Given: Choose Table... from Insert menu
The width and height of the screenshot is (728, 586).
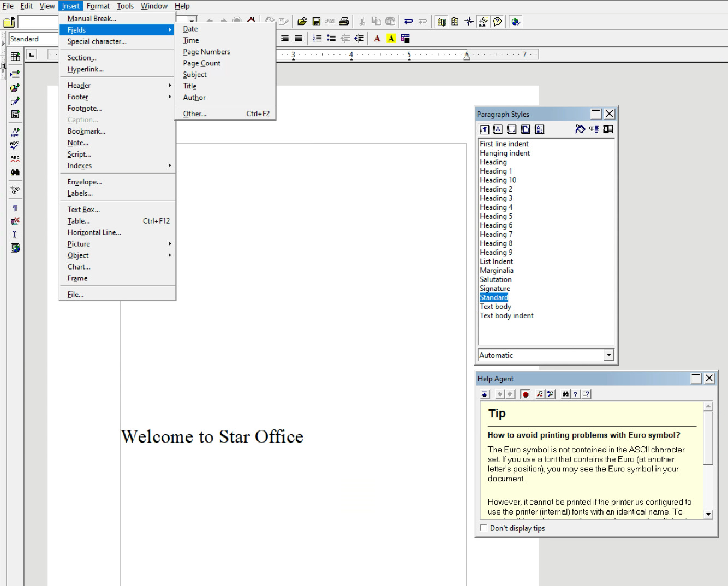Looking at the screenshot, I should [x=117, y=221].
